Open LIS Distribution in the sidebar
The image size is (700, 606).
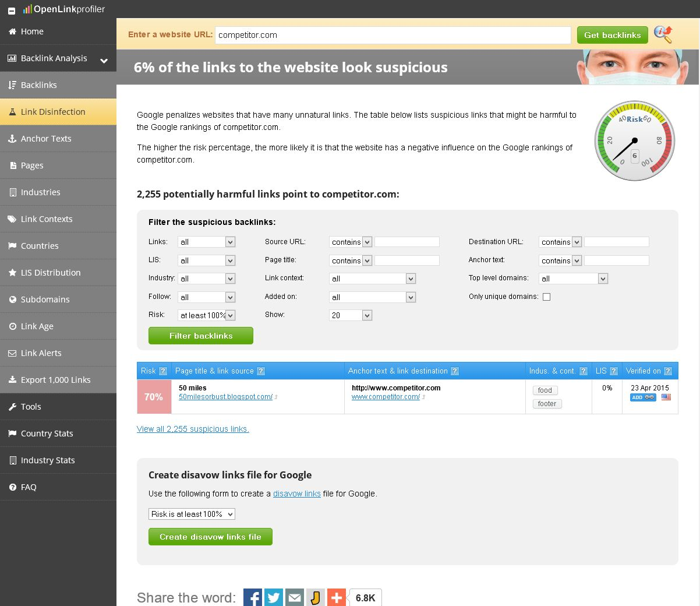point(58,273)
